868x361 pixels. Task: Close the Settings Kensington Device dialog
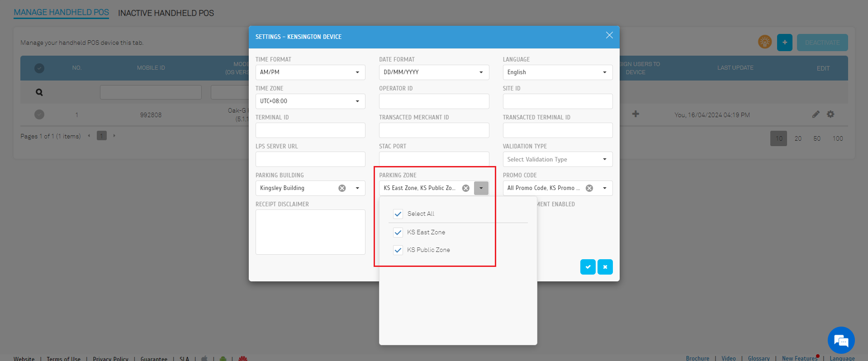(609, 35)
